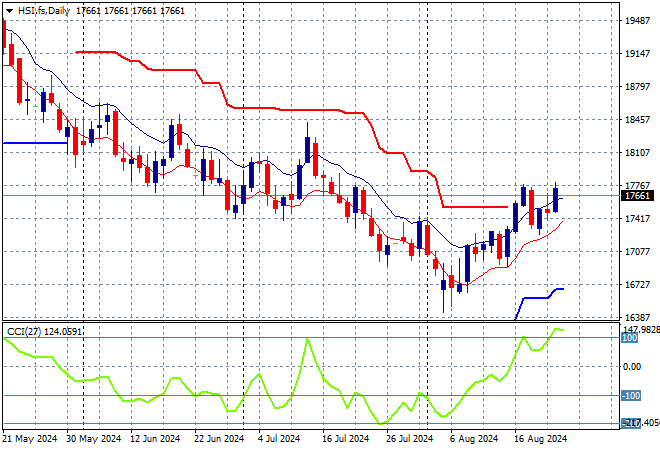Select the 21 May 2024 date label

[x=29, y=438]
